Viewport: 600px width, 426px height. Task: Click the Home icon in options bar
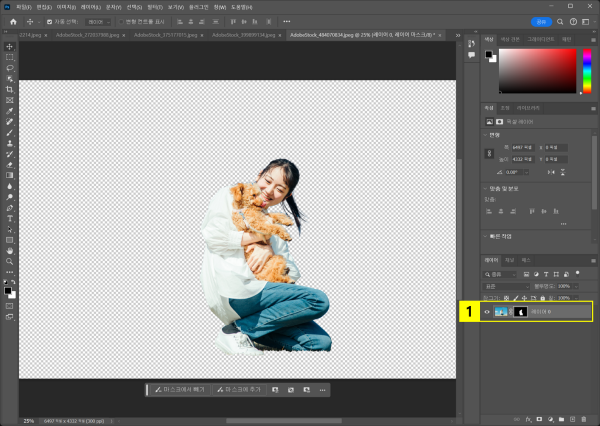[x=13, y=21]
